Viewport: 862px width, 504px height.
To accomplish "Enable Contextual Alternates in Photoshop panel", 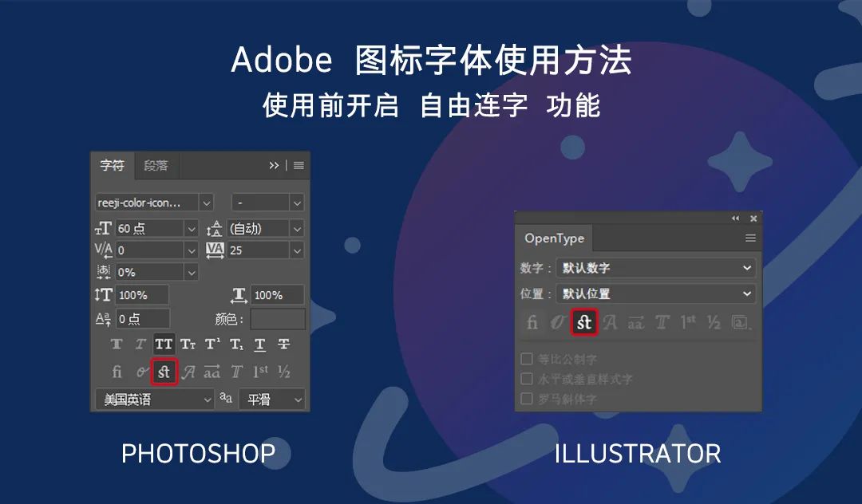I will 141,372.
